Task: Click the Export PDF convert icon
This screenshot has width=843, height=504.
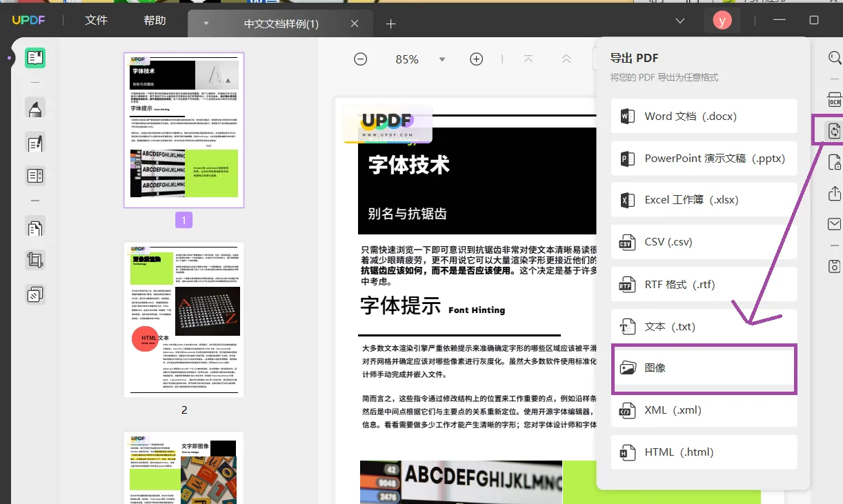Action: [834, 130]
